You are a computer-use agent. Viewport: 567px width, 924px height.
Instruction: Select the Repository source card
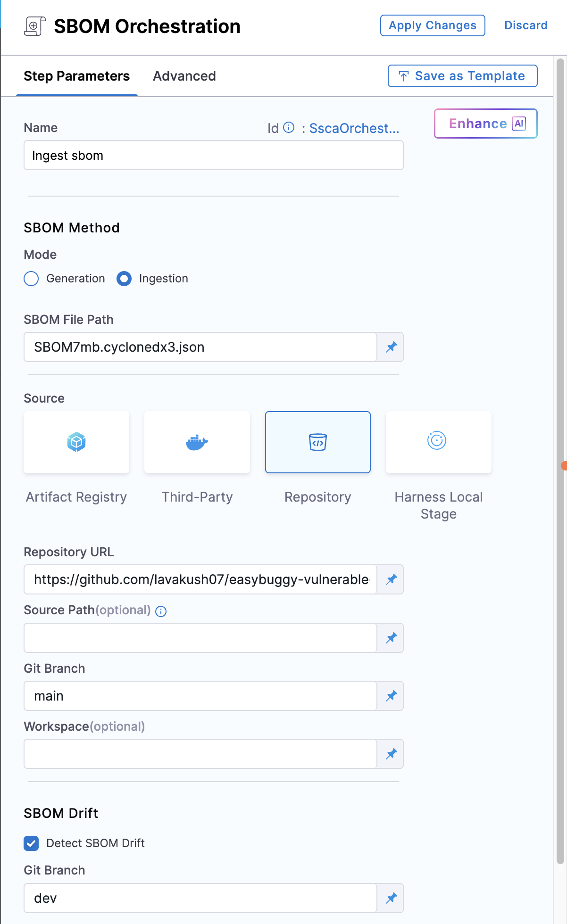pos(317,442)
